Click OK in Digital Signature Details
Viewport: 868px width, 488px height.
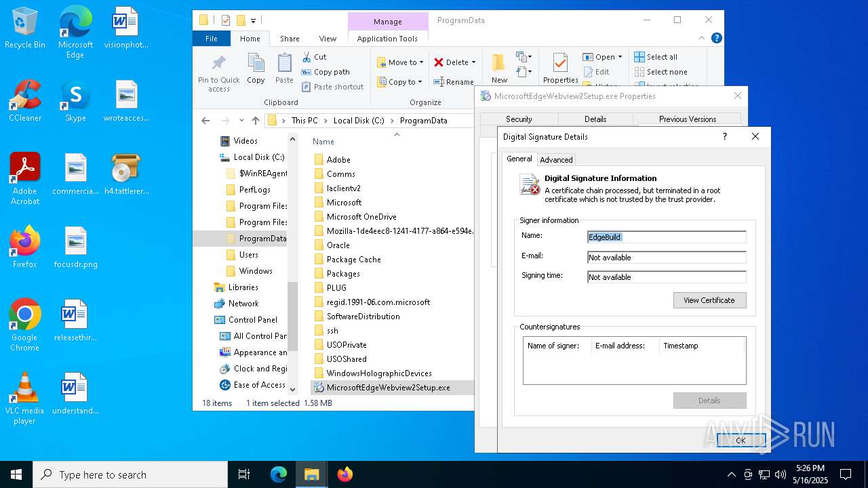pyautogui.click(x=741, y=441)
